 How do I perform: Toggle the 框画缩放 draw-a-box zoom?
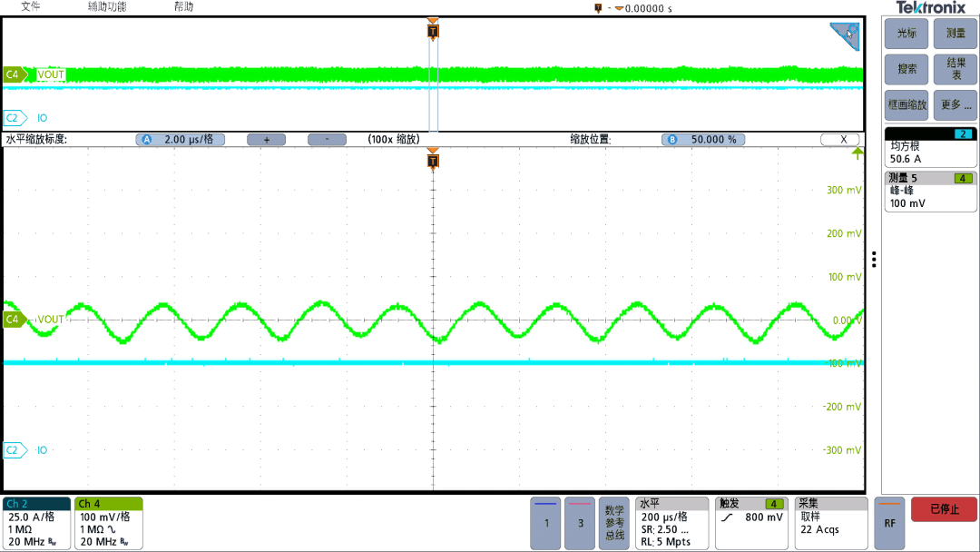coord(907,104)
